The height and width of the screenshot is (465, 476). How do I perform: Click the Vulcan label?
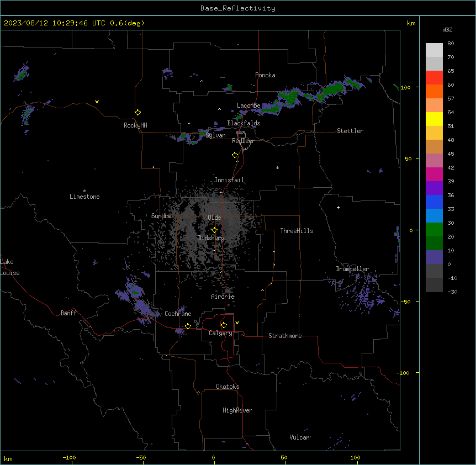[x=300, y=437]
